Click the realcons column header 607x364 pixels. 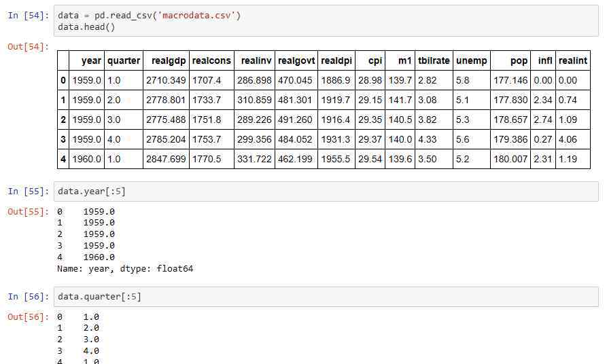[211, 60]
